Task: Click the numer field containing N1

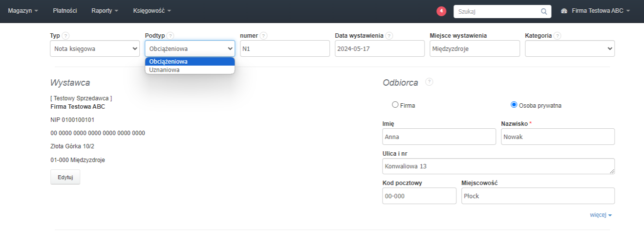Action: point(285,48)
